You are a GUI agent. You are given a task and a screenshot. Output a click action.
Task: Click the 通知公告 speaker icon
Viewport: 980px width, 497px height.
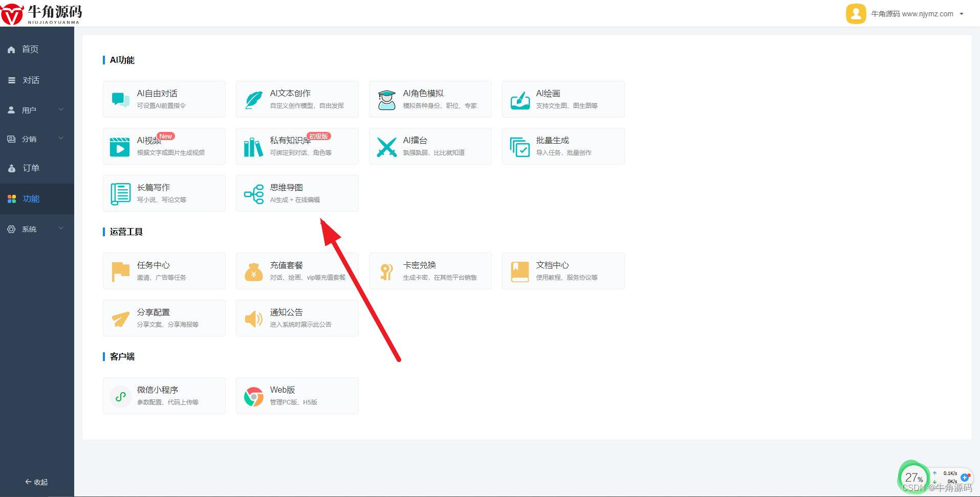pyautogui.click(x=253, y=319)
